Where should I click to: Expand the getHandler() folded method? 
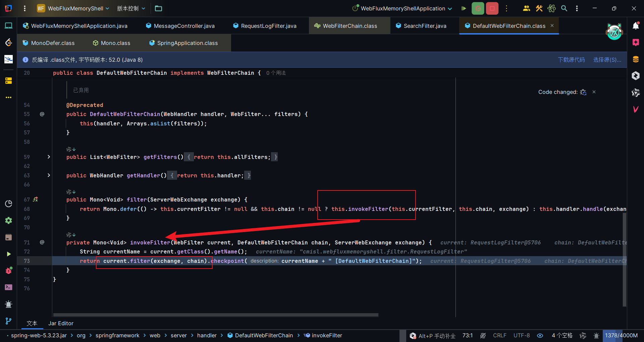[x=49, y=175]
